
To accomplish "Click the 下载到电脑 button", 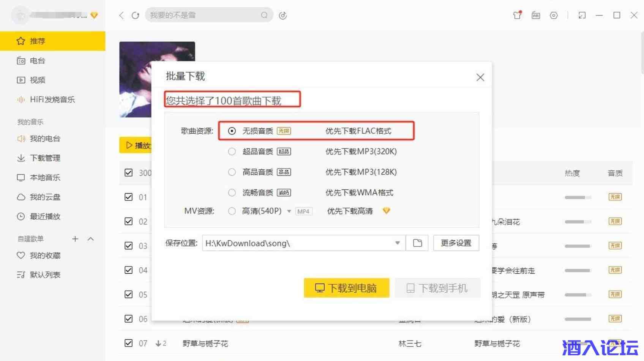I will coord(347,288).
